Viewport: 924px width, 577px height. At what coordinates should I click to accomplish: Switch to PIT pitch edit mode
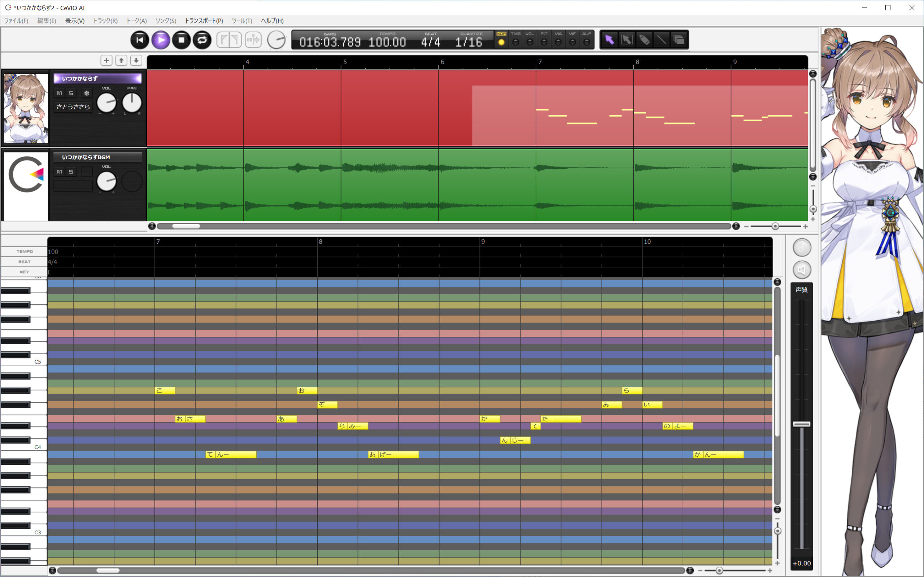point(544,39)
